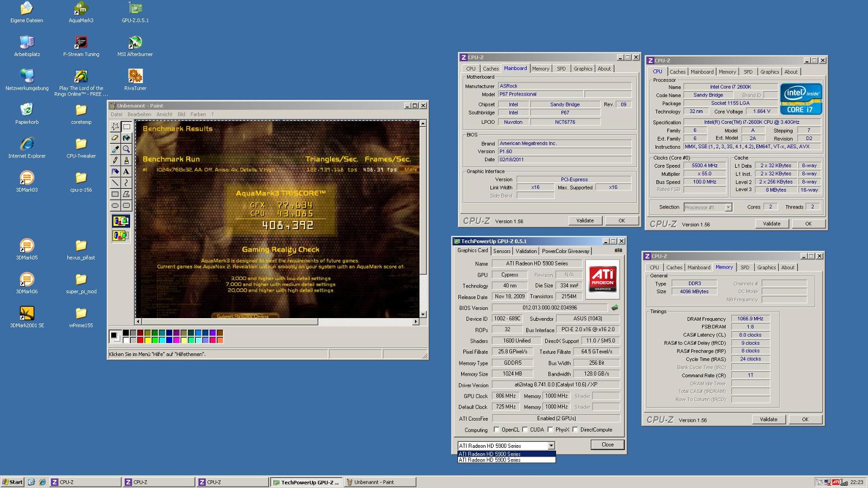
Task: Select the Magnifier tool in Paint
Action: (x=126, y=149)
